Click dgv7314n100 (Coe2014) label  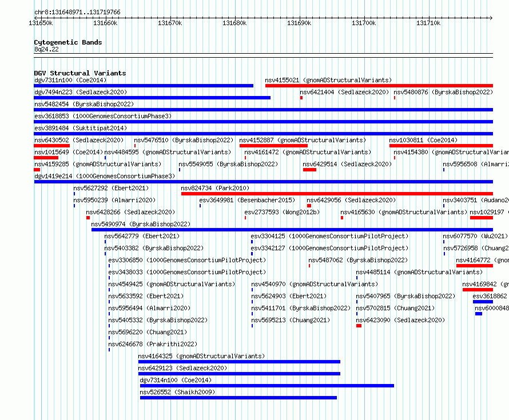[176, 380]
